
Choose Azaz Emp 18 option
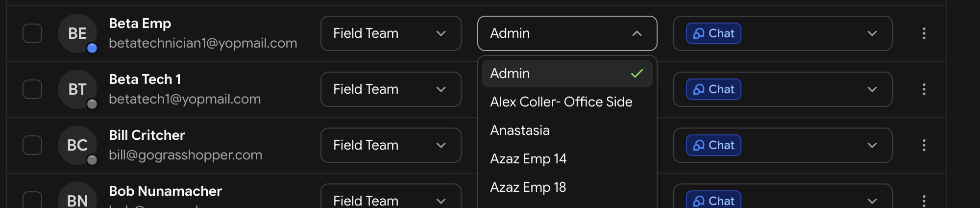[x=567, y=187]
